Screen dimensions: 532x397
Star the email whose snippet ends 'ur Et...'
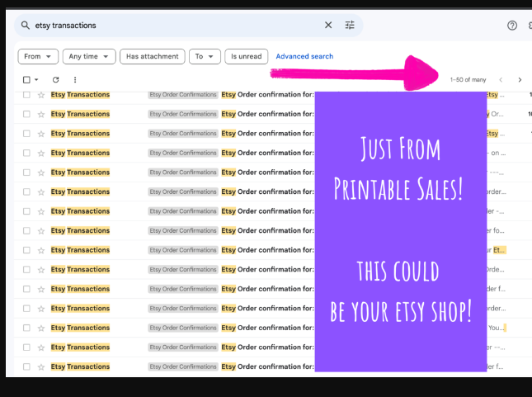pyautogui.click(x=41, y=250)
